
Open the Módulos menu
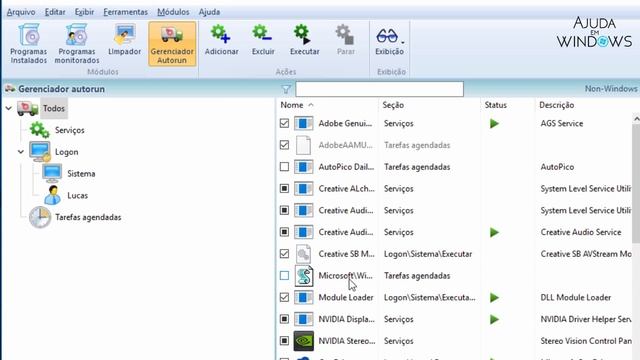coord(173,12)
